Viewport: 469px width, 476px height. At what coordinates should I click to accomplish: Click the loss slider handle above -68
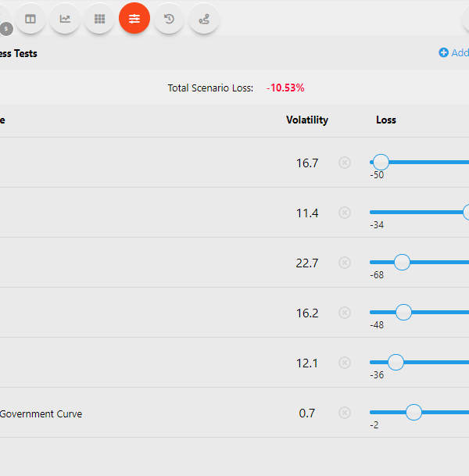click(x=402, y=262)
